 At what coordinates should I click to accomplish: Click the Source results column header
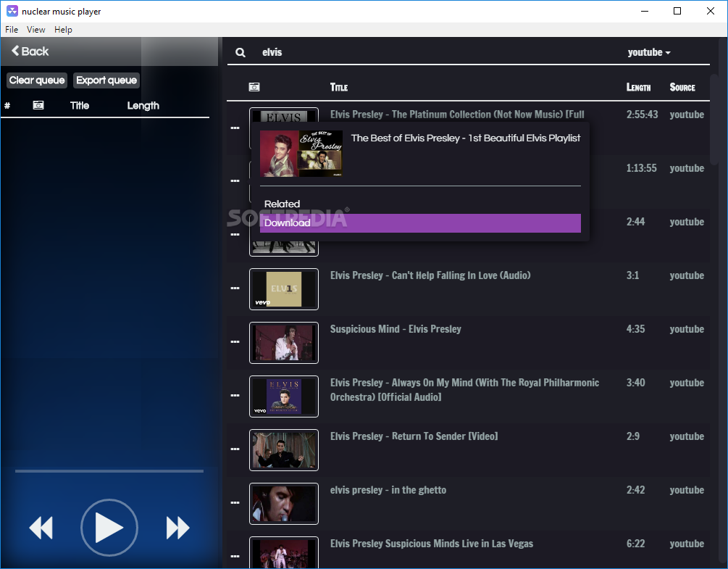682,87
